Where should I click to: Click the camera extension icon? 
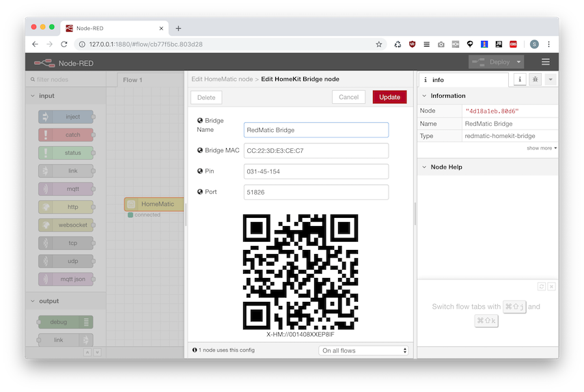click(x=441, y=44)
